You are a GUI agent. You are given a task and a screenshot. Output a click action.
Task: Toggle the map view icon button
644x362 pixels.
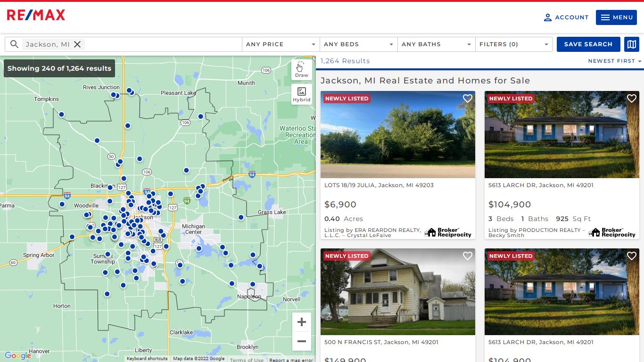coord(632,44)
